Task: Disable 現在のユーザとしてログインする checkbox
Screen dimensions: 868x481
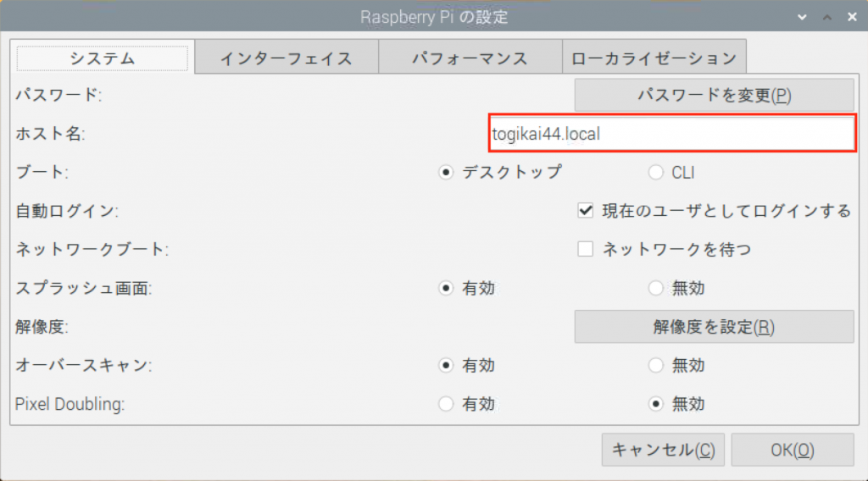Action: 585,211
